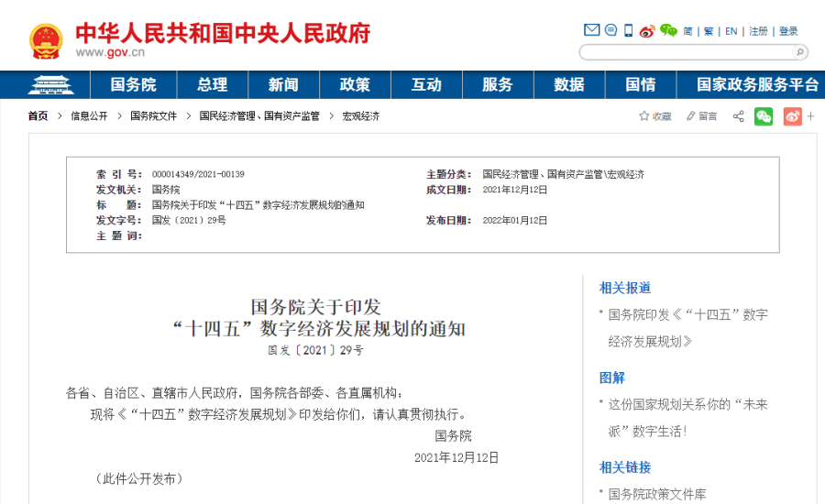Click the mail envelope icon in header
The image size is (825, 504).
coord(591,30)
